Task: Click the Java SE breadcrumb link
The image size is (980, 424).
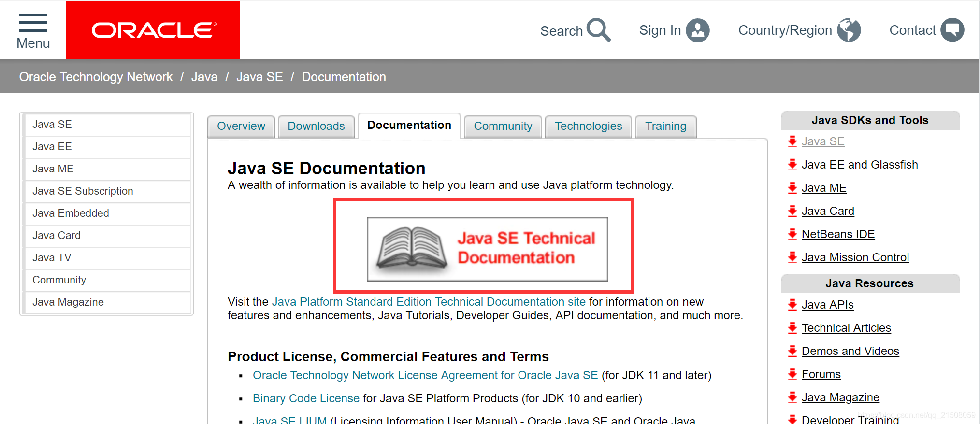Action: pyautogui.click(x=259, y=77)
